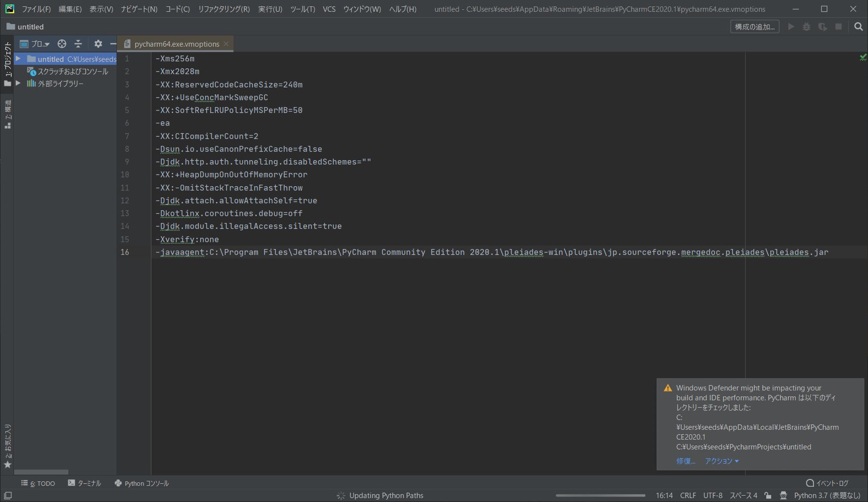Click the tool window quick access icon
Screen dimensions: 868x502
pyautogui.click(x=8, y=496)
